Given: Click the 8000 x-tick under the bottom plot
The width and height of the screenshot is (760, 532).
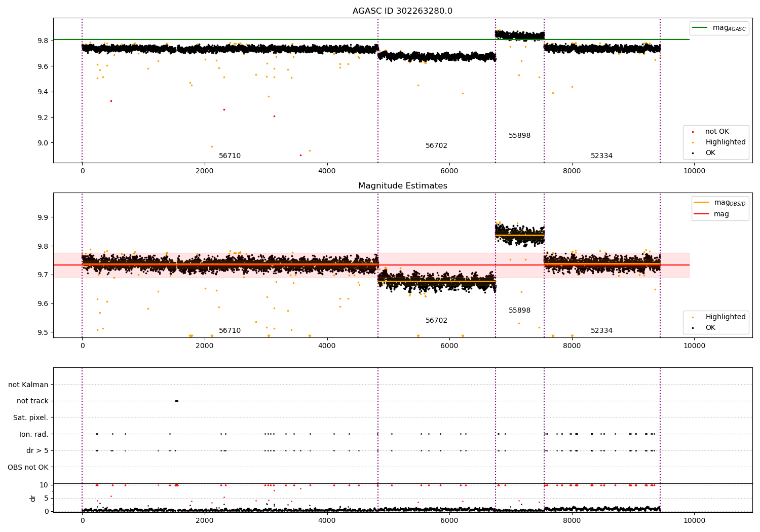Looking at the screenshot, I should coord(572,521).
